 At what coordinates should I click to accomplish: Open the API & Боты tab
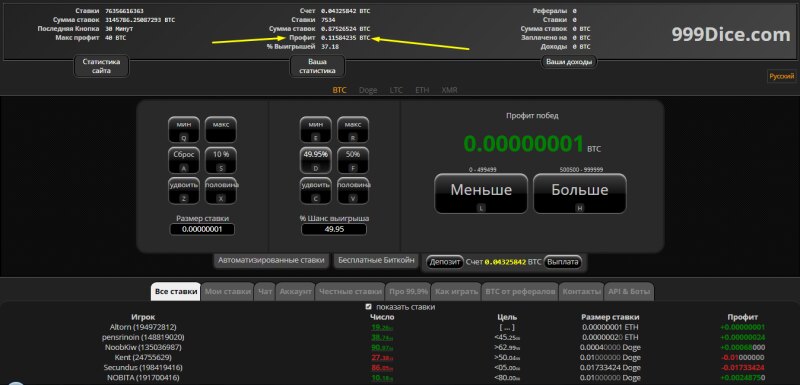(x=629, y=292)
